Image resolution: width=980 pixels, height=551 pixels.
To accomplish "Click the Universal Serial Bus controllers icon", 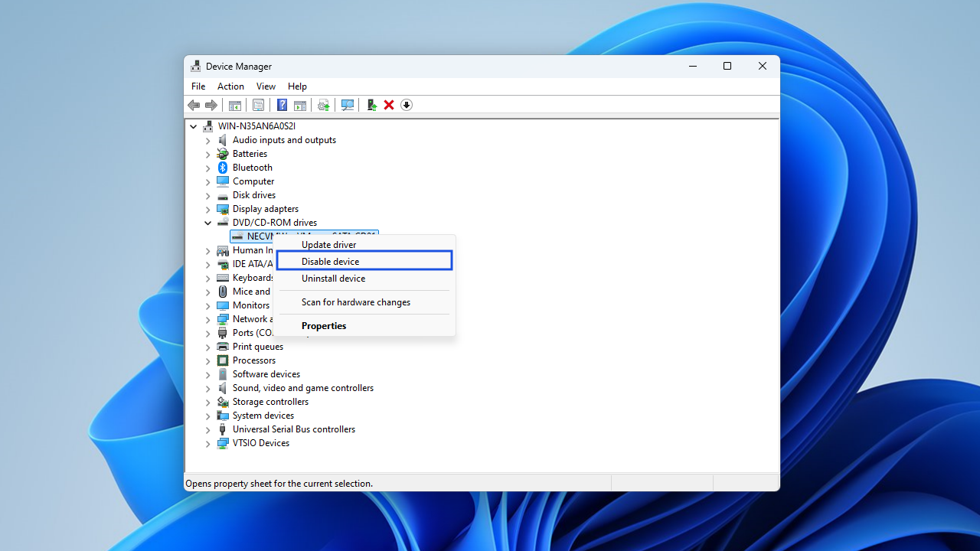I will [223, 429].
